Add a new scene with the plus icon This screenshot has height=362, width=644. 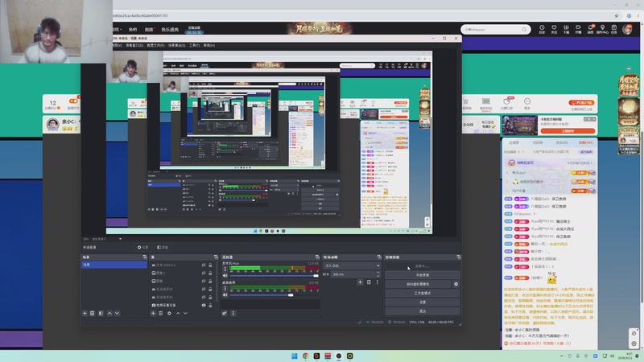[x=85, y=313]
